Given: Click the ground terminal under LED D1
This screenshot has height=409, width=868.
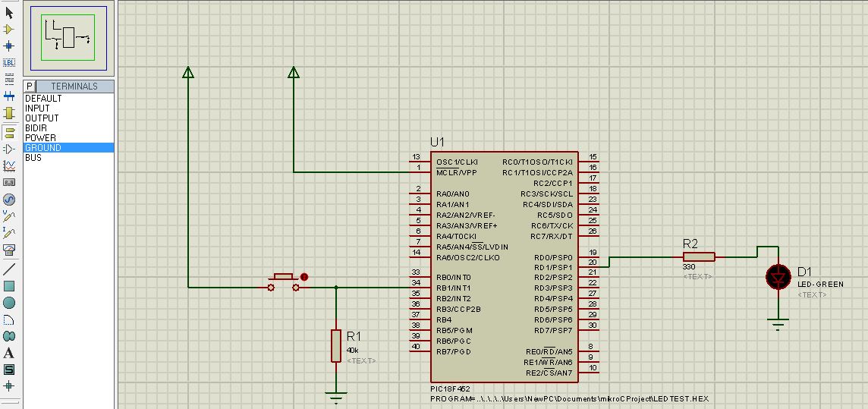Looking at the screenshot, I should [x=778, y=324].
